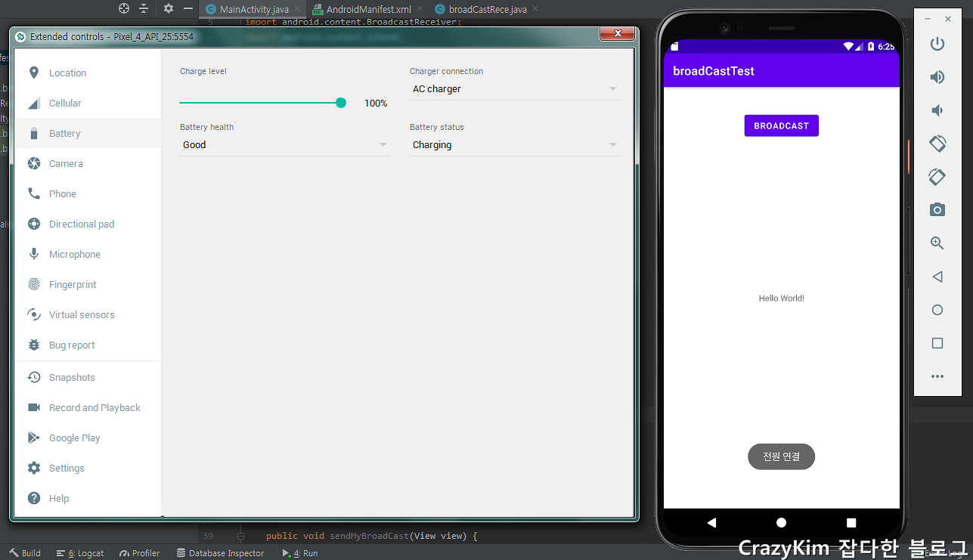
Task: Click emulator volume up button
Action: pos(937,77)
